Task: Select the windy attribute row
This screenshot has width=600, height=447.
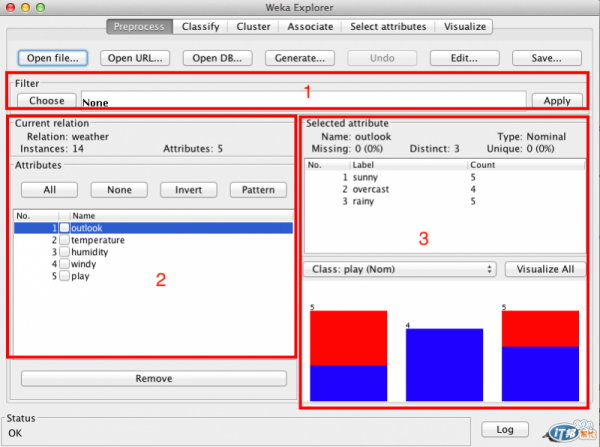Action: point(153,264)
